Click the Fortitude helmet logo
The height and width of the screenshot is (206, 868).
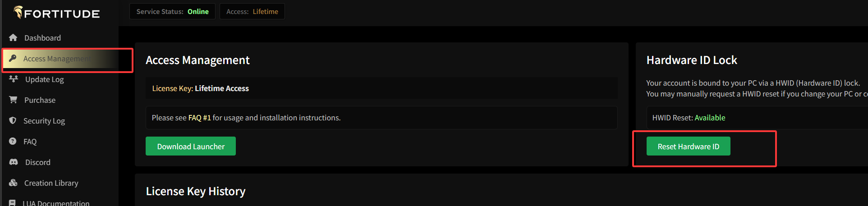pyautogui.click(x=18, y=12)
